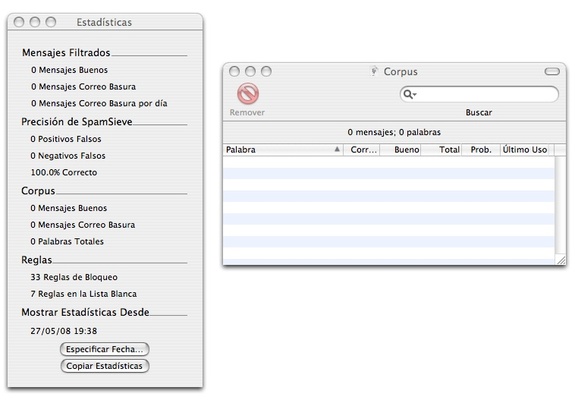Image resolution: width=575 pixels, height=400 pixels.
Task: Click the Corpus title proxy icon
Action: pos(374,71)
